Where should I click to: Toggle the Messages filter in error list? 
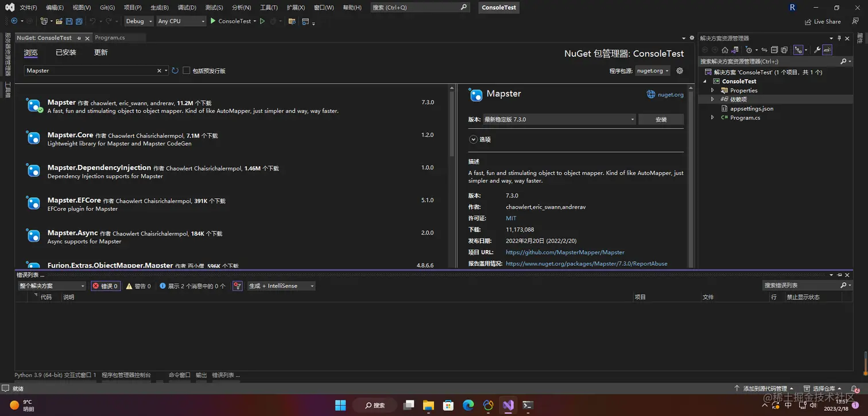[192, 286]
